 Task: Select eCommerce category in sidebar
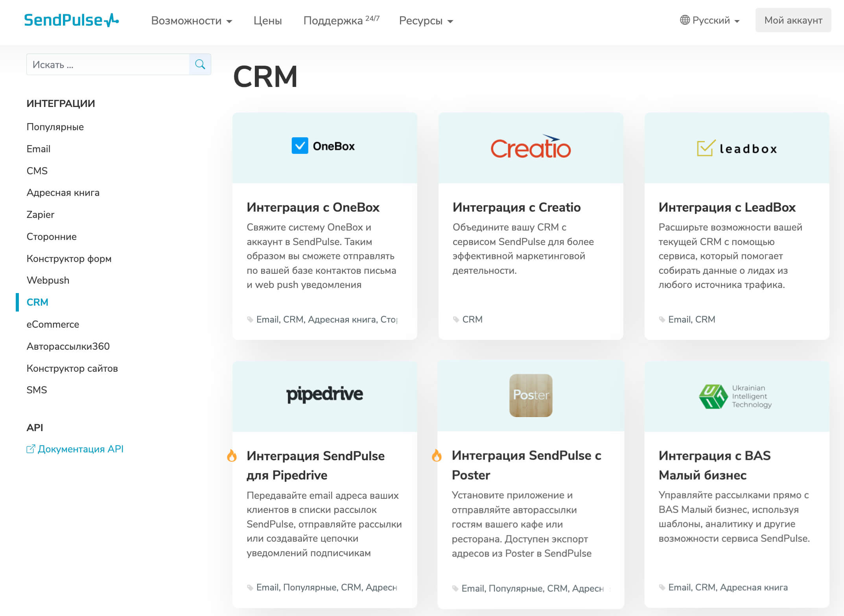coord(53,324)
